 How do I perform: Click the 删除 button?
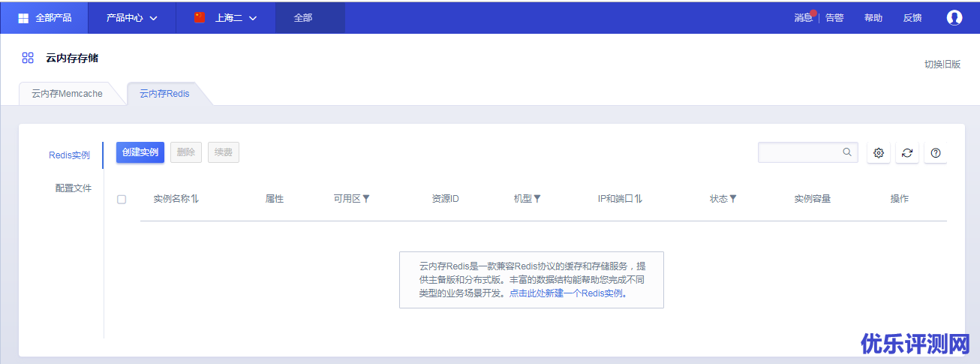pyautogui.click(x=186, y=152)
